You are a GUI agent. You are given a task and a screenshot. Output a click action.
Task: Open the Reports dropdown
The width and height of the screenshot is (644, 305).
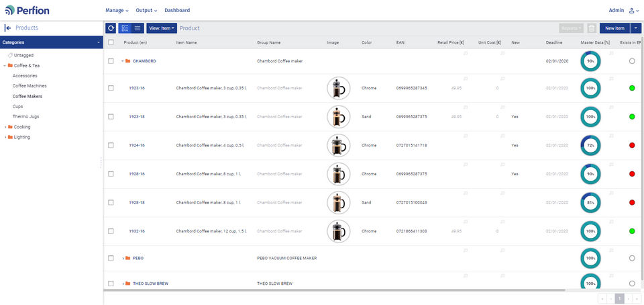(x=572, y=28)
